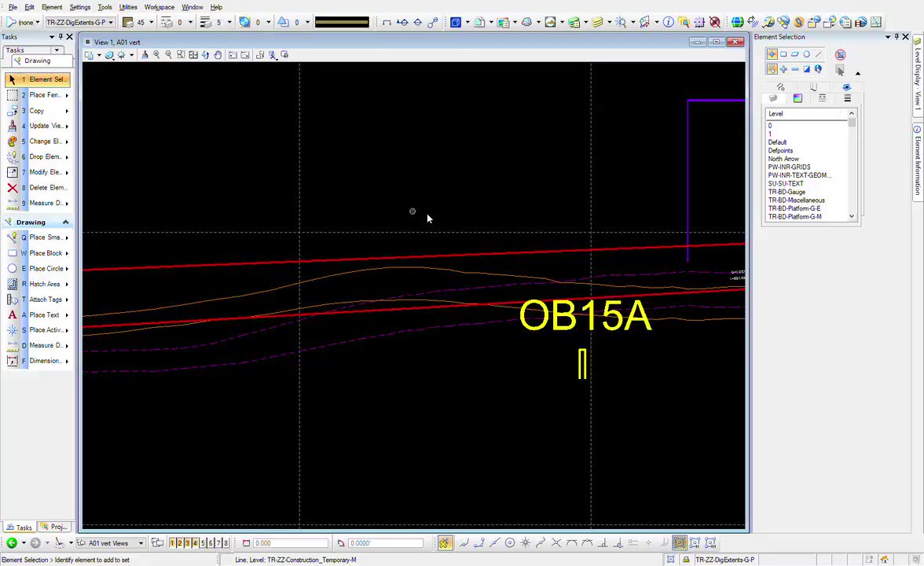The width and height of the screenshot is (924, 566).
Task: Activate the Delete Element tool
Action: [38, 187]
